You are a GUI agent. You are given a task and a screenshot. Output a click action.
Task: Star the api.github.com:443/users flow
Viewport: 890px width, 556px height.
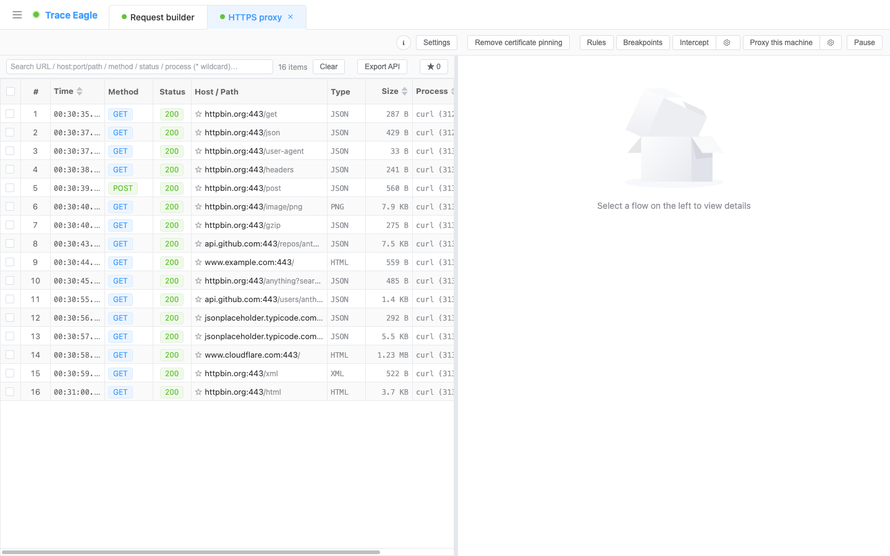pyautogui.click(x=198, y=300)
